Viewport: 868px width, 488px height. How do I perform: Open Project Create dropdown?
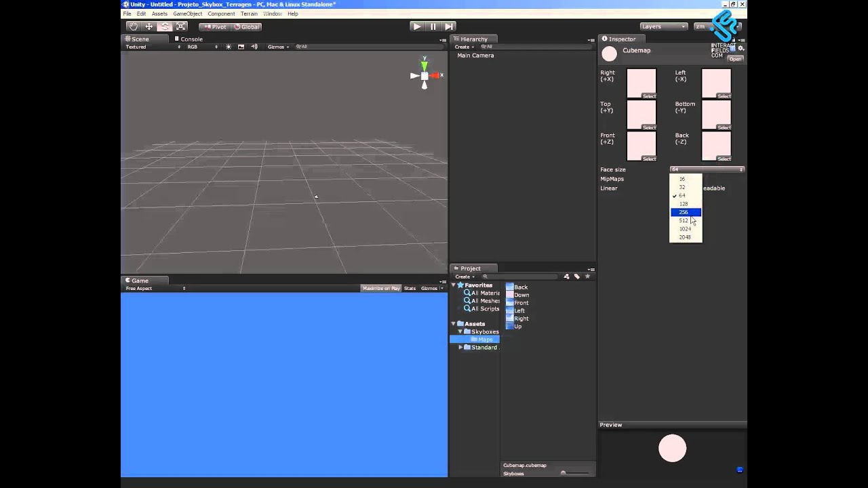tap(465, 277)
